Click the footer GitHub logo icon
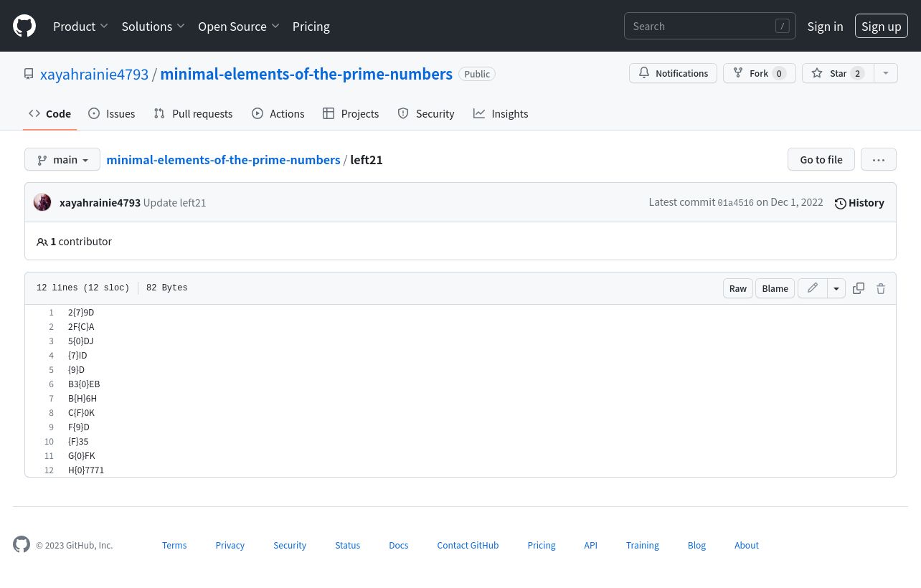The width and height of the screenshot is (921, 588). pyautogui.click(x=22, y=544)
